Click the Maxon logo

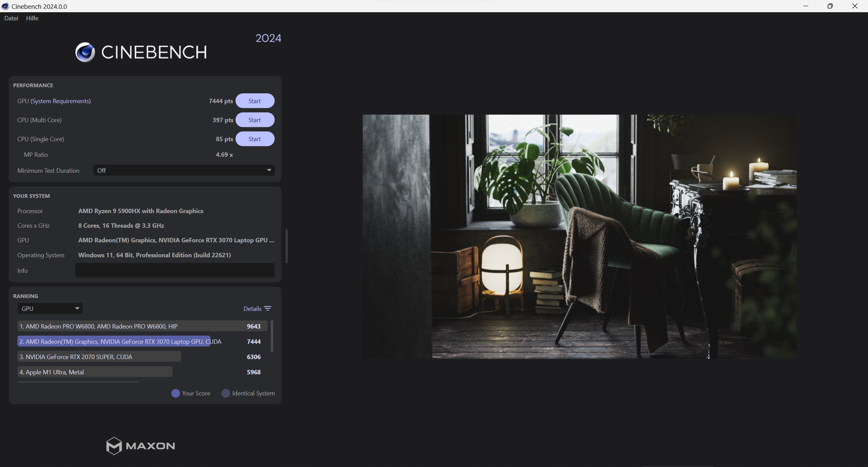[x=141, y=446]
